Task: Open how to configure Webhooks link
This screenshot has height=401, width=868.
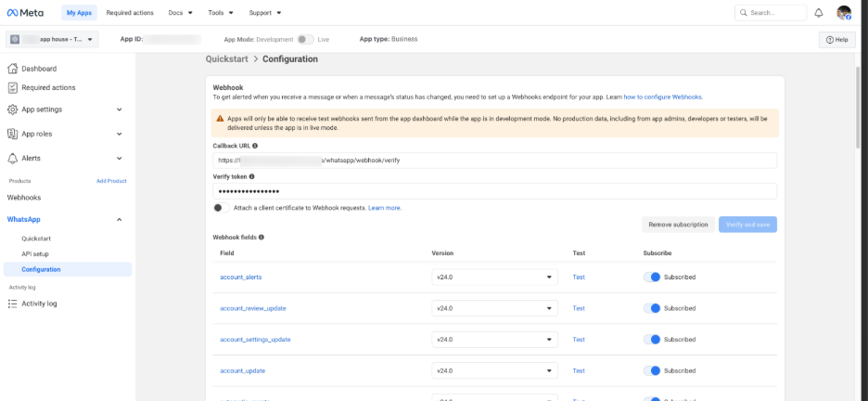Action: click(x=663, y=97)
